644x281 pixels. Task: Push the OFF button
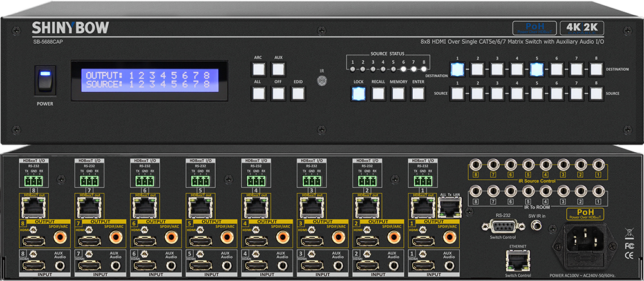coord(278,93)
